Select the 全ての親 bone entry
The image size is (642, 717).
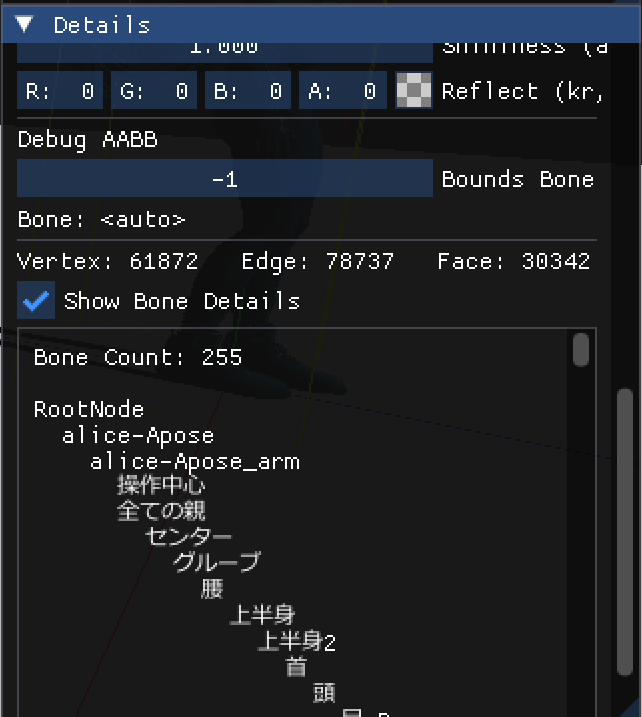[x=161, y=510]
